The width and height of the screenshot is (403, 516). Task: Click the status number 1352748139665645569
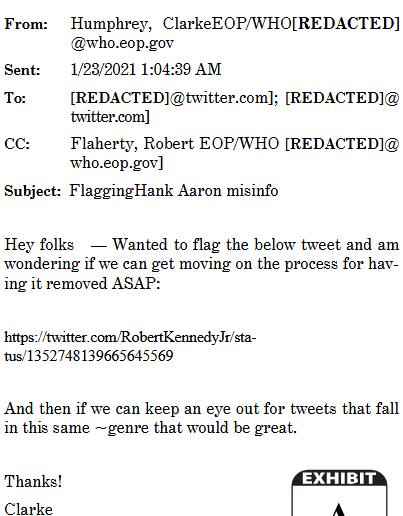coord(100,356)
